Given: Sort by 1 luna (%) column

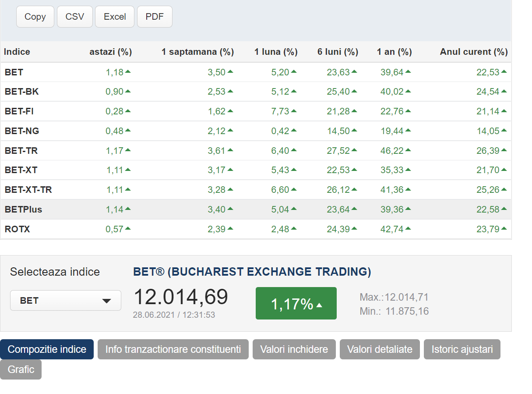Looking at the screenshot, I should pos(276,52).
